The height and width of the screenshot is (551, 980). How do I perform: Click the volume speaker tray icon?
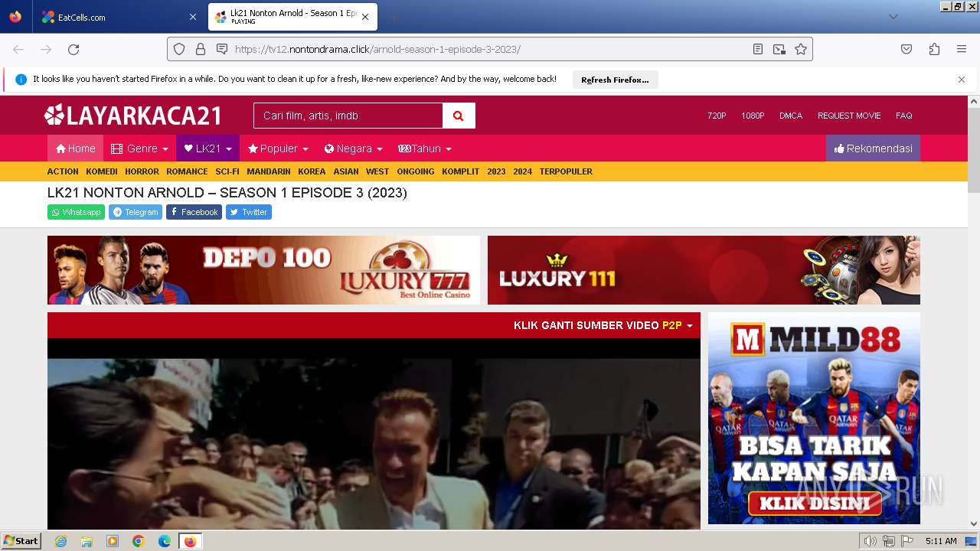pos(871,541)
